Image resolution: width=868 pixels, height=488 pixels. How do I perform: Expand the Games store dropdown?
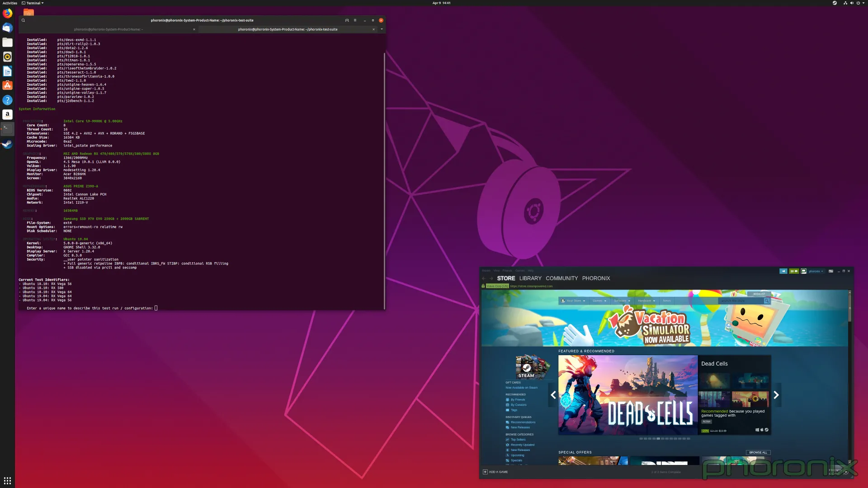(599, 301)
